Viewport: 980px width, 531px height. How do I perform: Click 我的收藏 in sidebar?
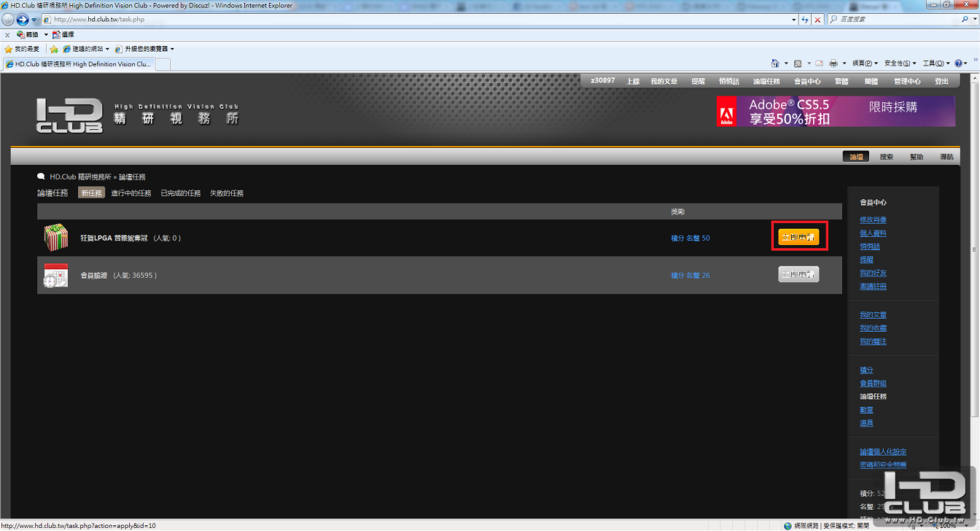(873, 328)
